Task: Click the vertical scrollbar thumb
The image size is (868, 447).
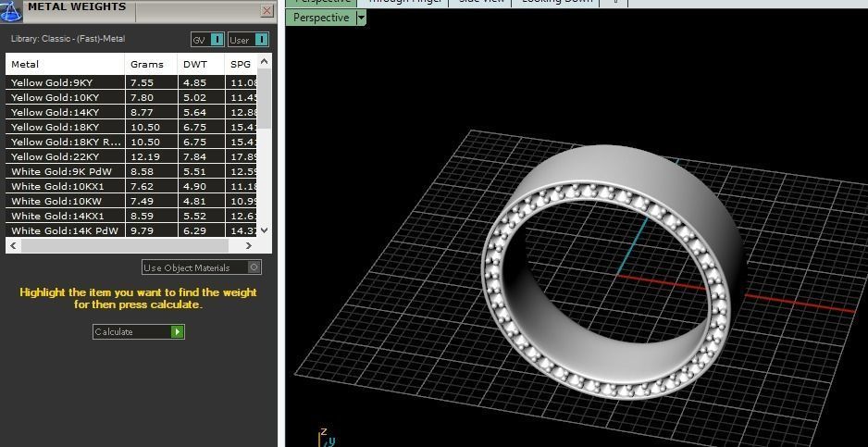Action: click(x=264, y=99)
